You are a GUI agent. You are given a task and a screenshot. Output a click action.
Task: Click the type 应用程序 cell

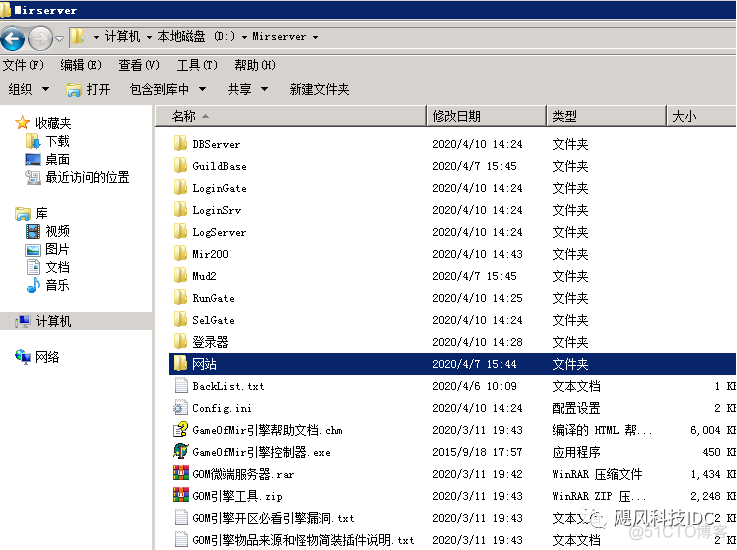tap(576, 452)
